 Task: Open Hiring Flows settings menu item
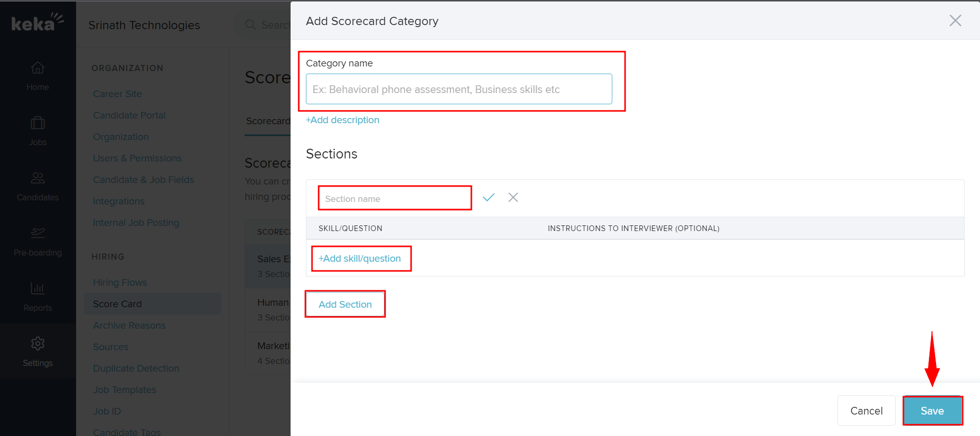pos(120,283)
